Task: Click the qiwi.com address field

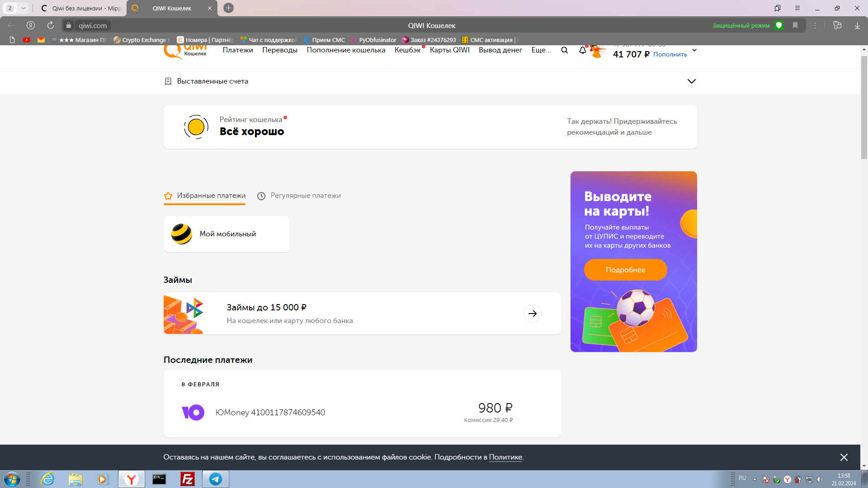Action: click(93, 25)
